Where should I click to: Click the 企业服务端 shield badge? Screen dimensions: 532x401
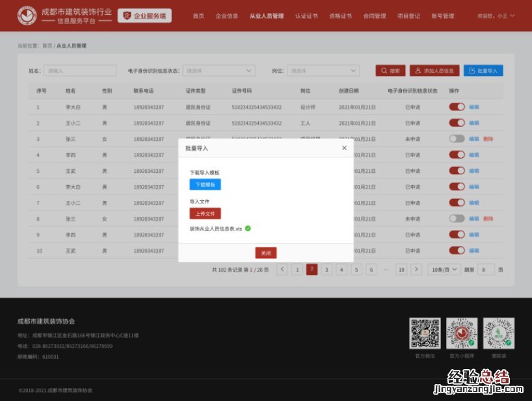(x=144, y=16)
